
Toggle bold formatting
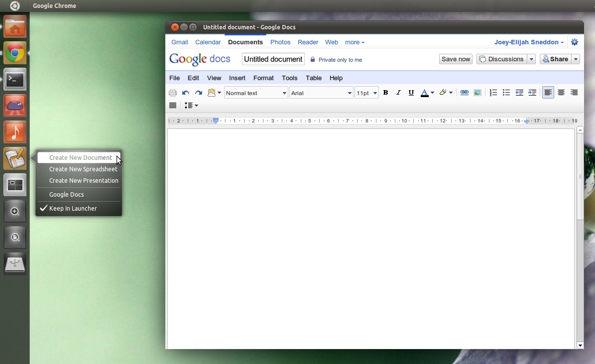[385, 93]
